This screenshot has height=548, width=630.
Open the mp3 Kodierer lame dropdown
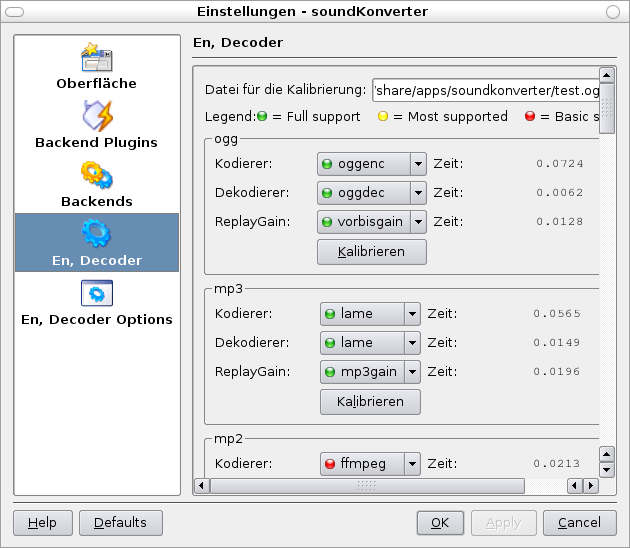(370, 314)
